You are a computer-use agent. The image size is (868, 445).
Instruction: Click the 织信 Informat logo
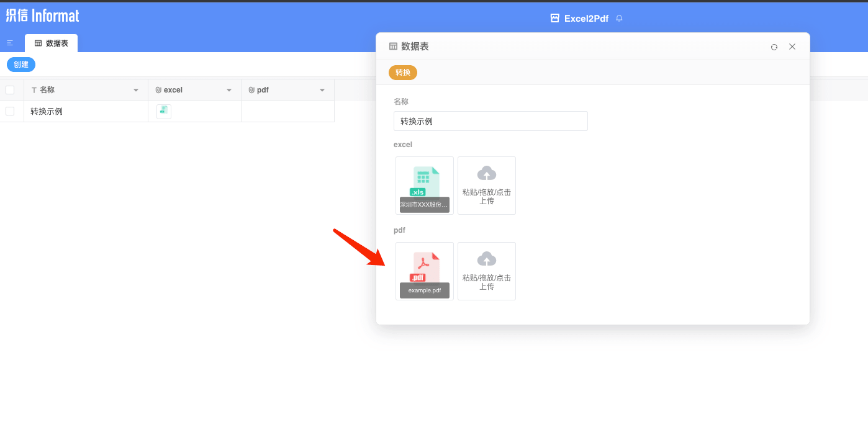pyautogui.click(x=43, y=16)
